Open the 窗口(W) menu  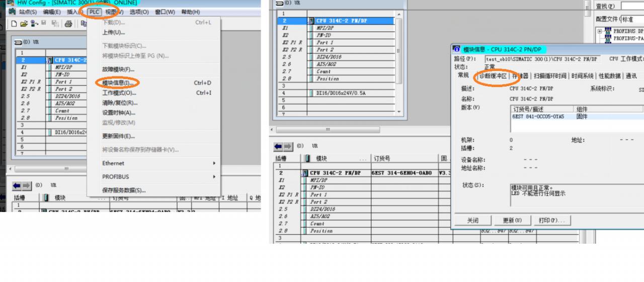[x=165, y=12]
